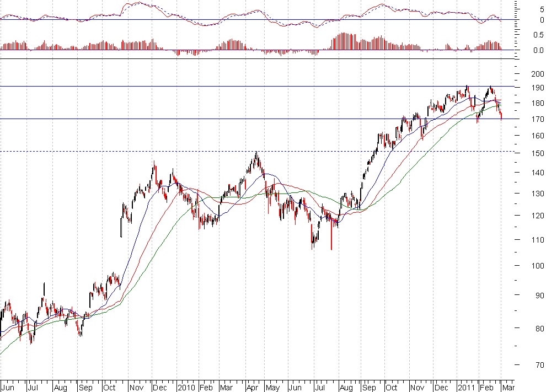Click the "200" price axis label
The image size is (546, 392).
pos(538,74)
